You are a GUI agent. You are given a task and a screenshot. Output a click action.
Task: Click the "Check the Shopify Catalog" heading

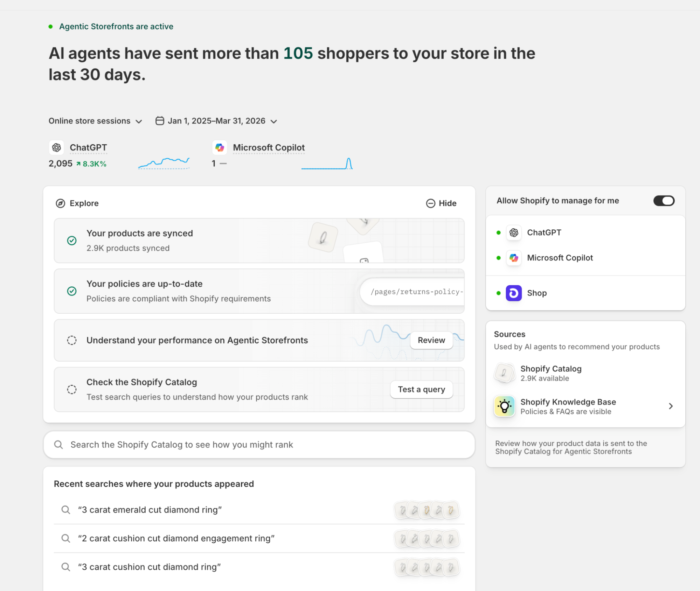click(x=141, y=382)
